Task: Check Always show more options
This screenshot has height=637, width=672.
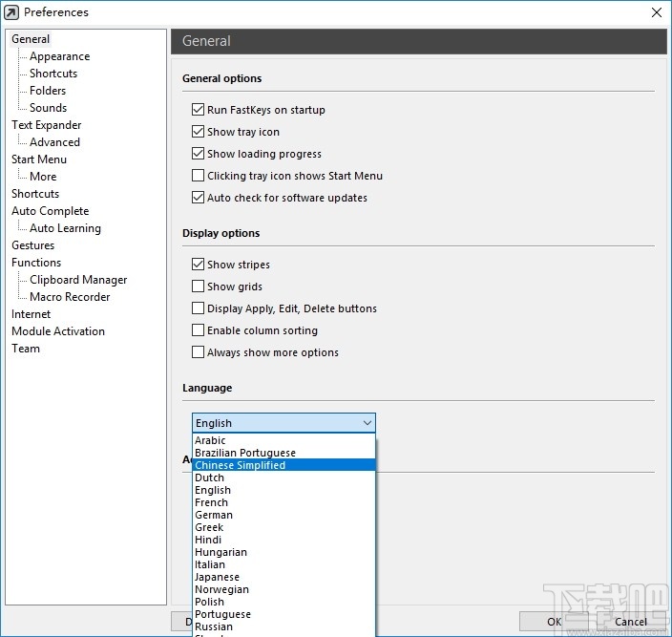Action: (x=199, y=352)
